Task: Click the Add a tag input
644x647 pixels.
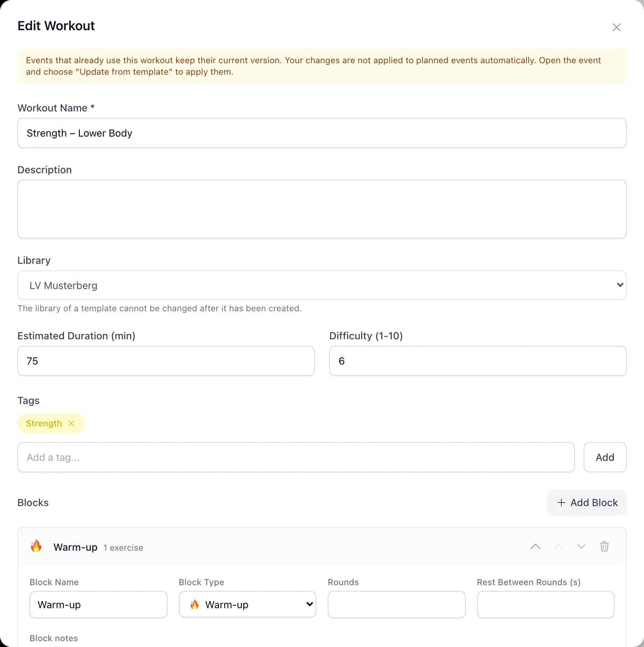Action: coord(296,457)
